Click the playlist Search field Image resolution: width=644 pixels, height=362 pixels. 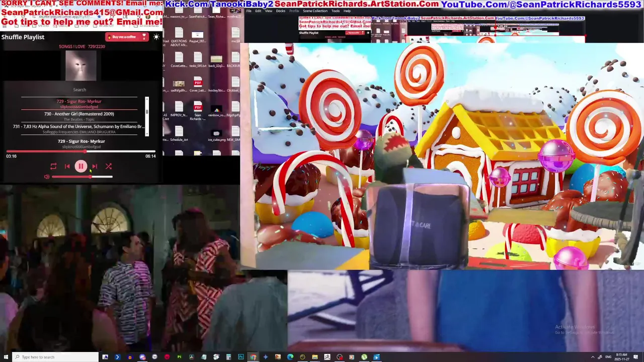coord(79,90)
